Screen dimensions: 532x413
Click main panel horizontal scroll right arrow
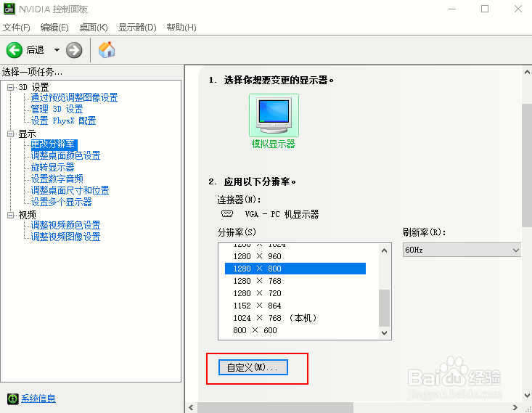(515, 408)
